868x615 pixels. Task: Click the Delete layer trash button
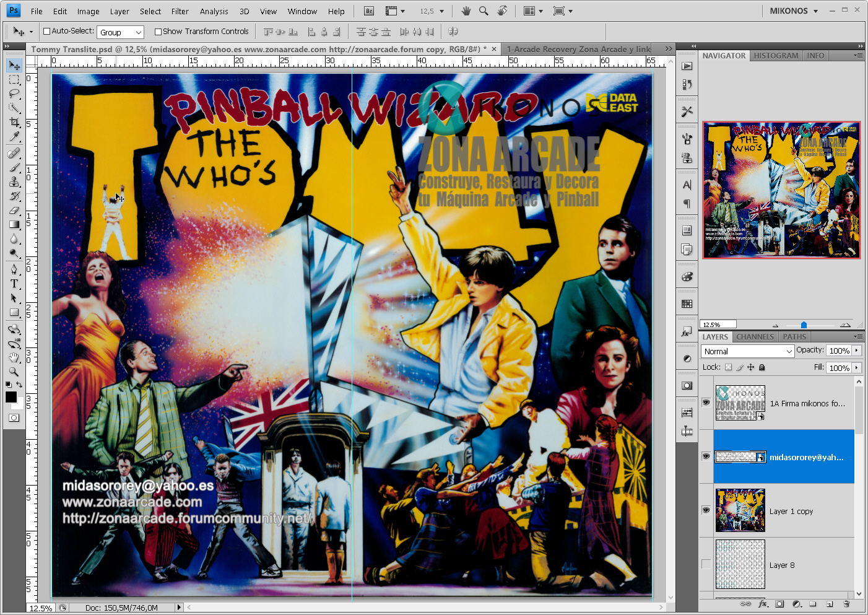(x=847, y=604)
